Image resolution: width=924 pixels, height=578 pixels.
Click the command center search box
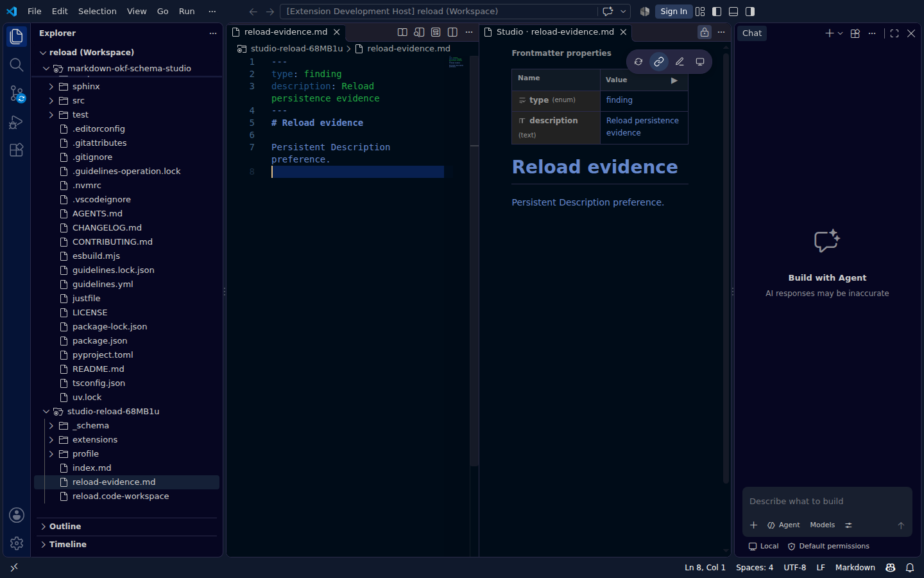tap(439, 12)
